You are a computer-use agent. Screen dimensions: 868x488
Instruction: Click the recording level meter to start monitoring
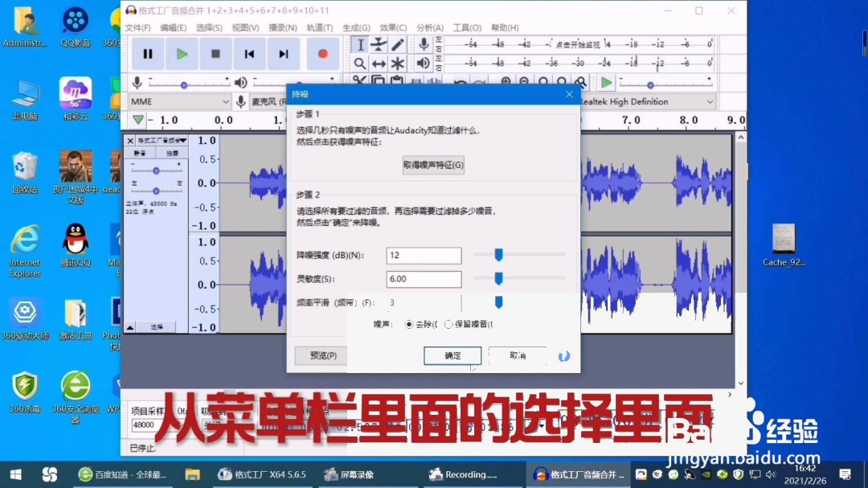(x=578, y=44)
